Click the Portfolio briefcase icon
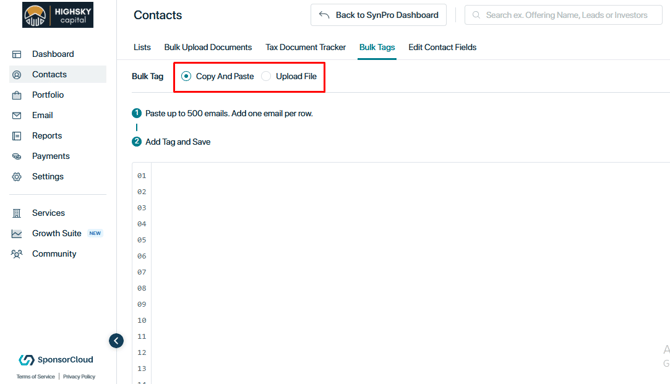This screenshot has height=384, width=670. pyautogui.click(x=17, y=95)
